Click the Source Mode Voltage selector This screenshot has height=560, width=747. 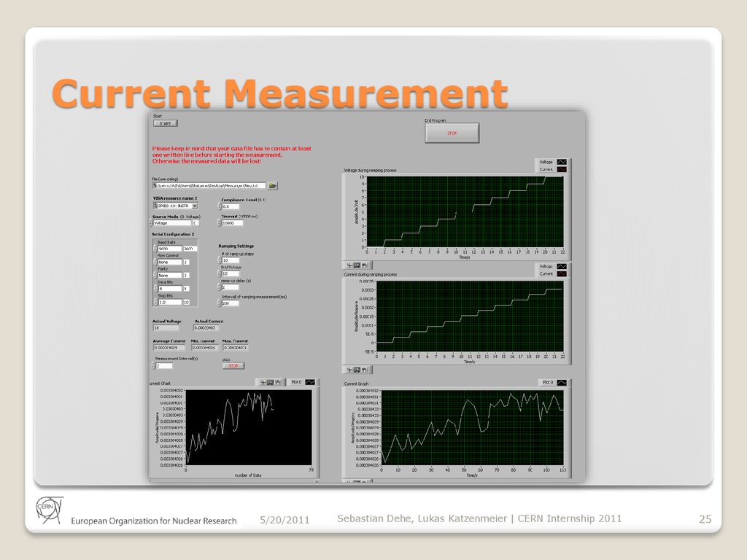click(172, 223)
